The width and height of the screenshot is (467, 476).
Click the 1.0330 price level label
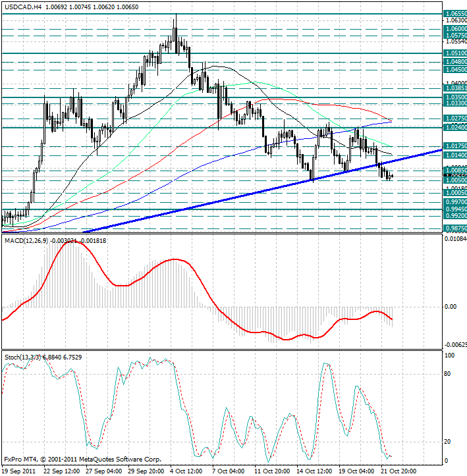(455, 103)
